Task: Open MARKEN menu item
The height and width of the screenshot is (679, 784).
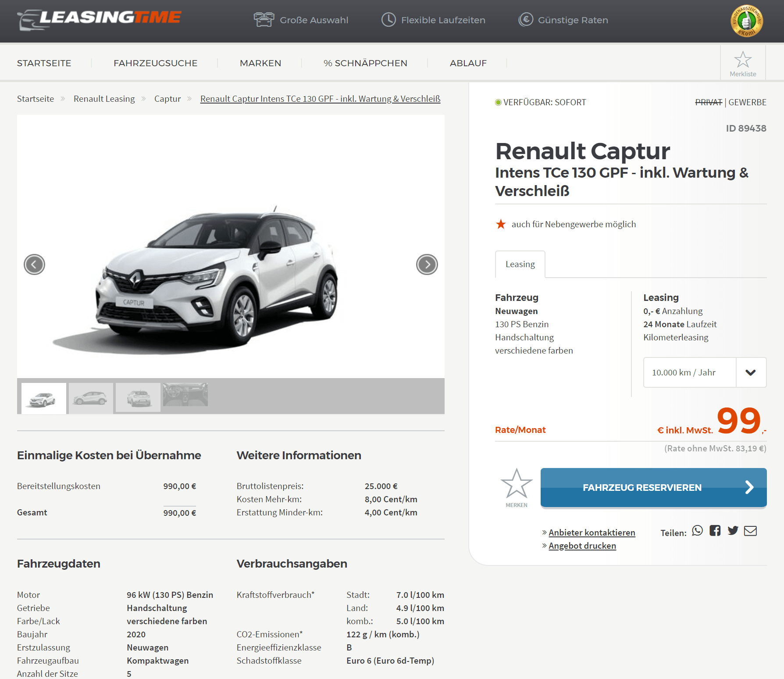Action: pyautogui.click(x=260, y=63)
